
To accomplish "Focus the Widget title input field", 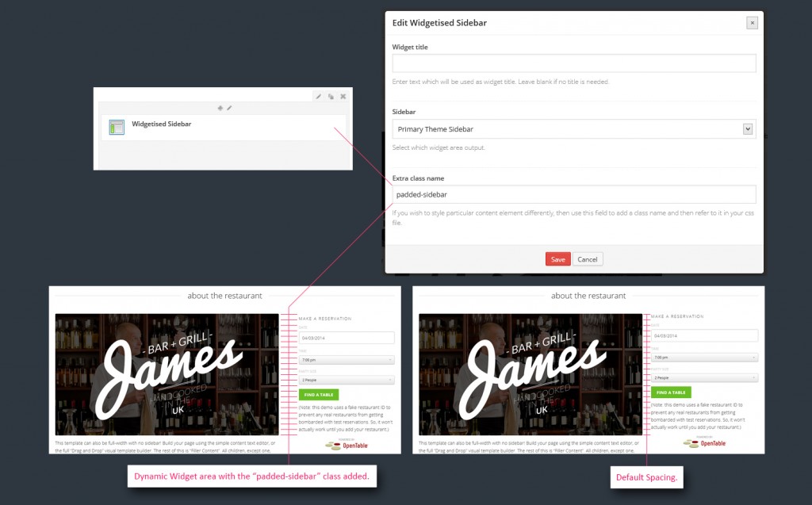I will (574, 63).
